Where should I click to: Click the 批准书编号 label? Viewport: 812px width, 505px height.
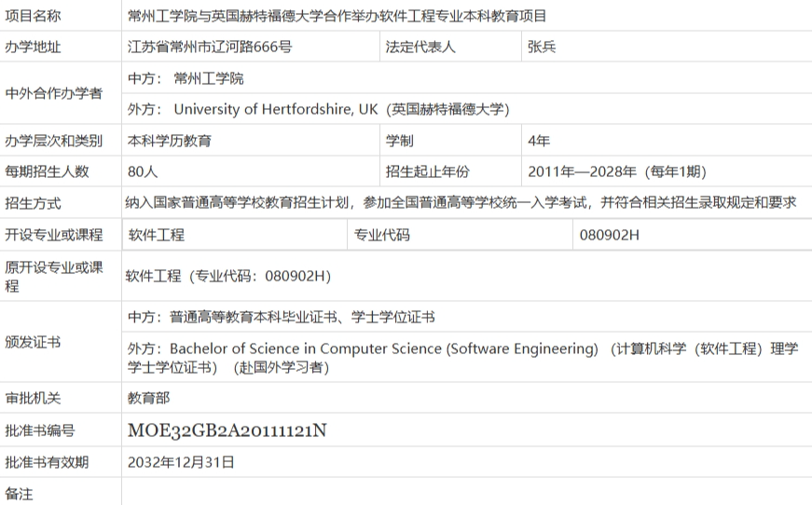coord(40,430)
